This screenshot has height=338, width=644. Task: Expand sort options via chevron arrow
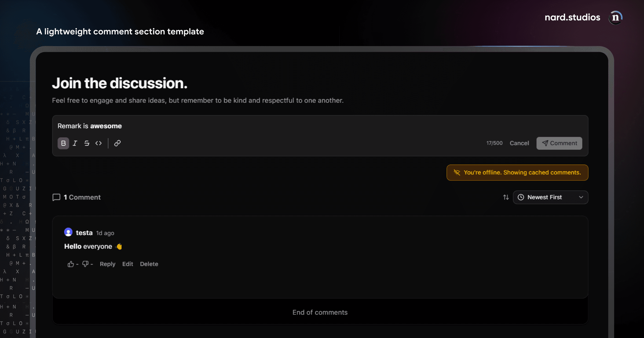(x=581, y=197)
